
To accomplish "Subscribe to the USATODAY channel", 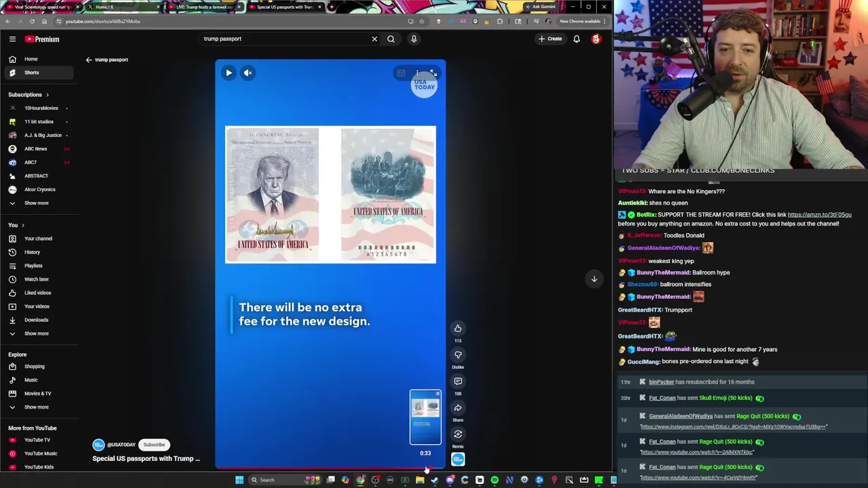I will point(154,445).
